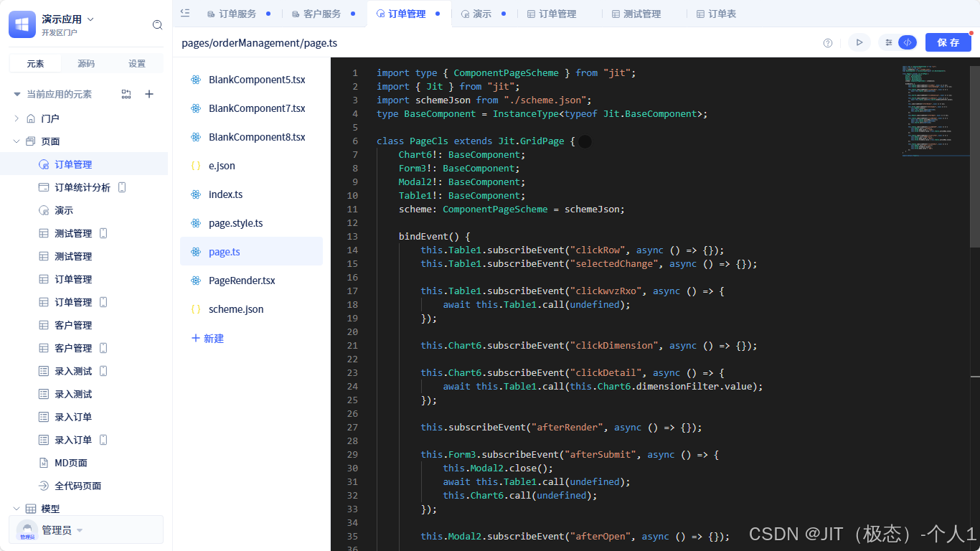The width and height of the screenshot is (980, 551).
Task: Click the home icon beside 门户
Action: pyautogui.click(x=31, y=118)
